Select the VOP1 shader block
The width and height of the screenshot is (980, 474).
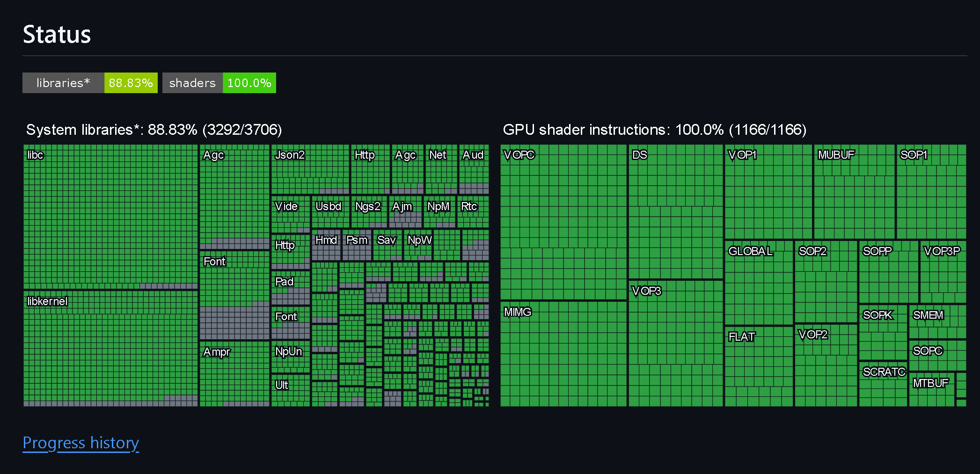768,192
